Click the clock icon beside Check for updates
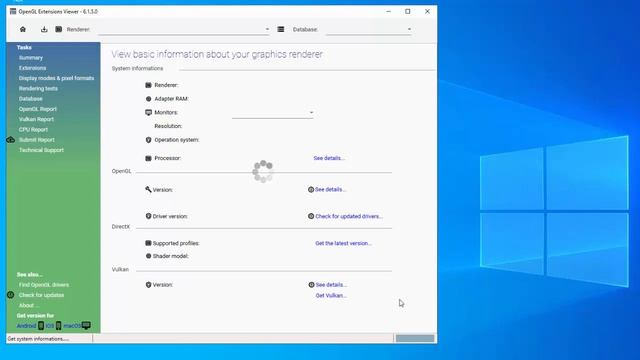The image size is (640, 360). click(11, 295)
